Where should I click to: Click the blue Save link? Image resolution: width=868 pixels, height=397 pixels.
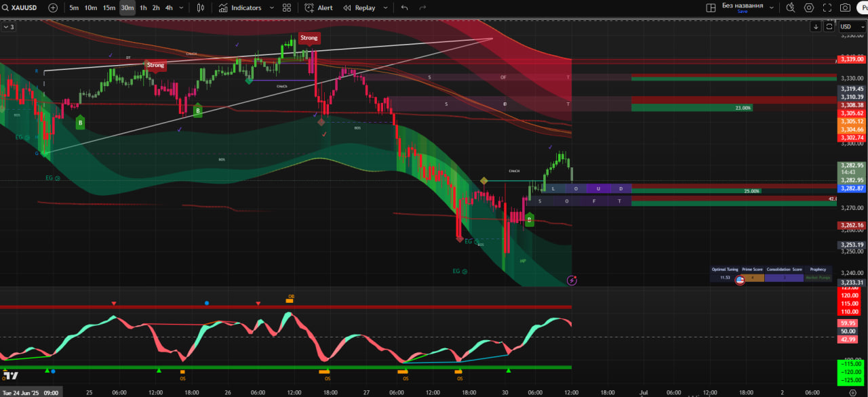pos(743,12)
